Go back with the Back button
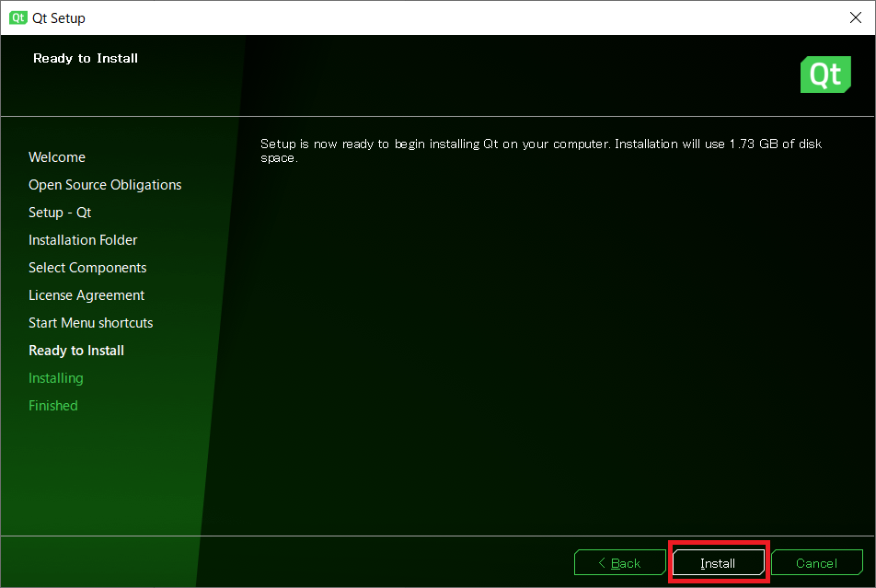Viewport: 876px width, 588px height. 619,562
